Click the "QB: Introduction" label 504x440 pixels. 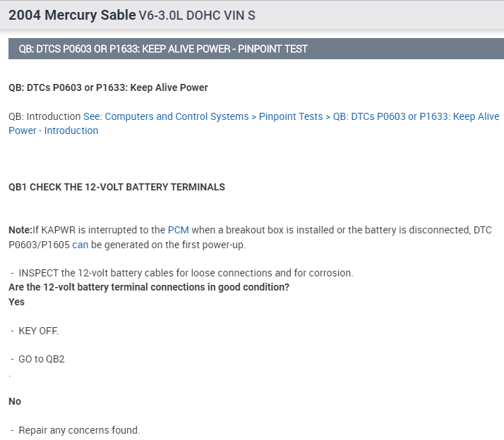(x=44, y=116)
